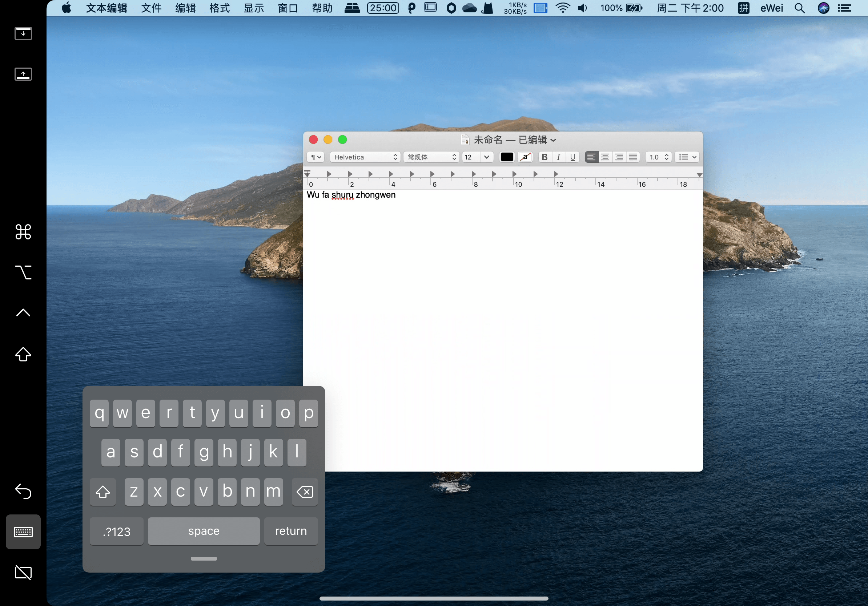This screenshot has height=606, width=868.
Task: Click the disconnect Sidecar display icon
Action: pos(23,572)
